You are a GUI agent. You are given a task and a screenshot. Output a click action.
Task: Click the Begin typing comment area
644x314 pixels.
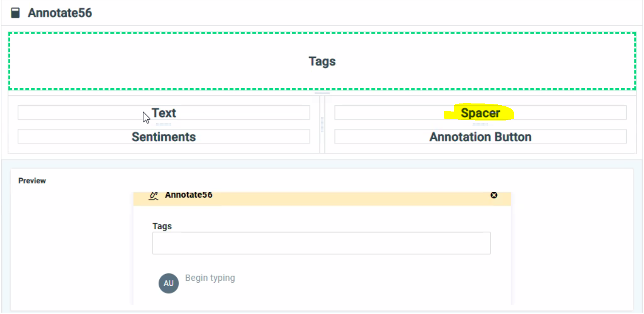click(x=210, y=278)
